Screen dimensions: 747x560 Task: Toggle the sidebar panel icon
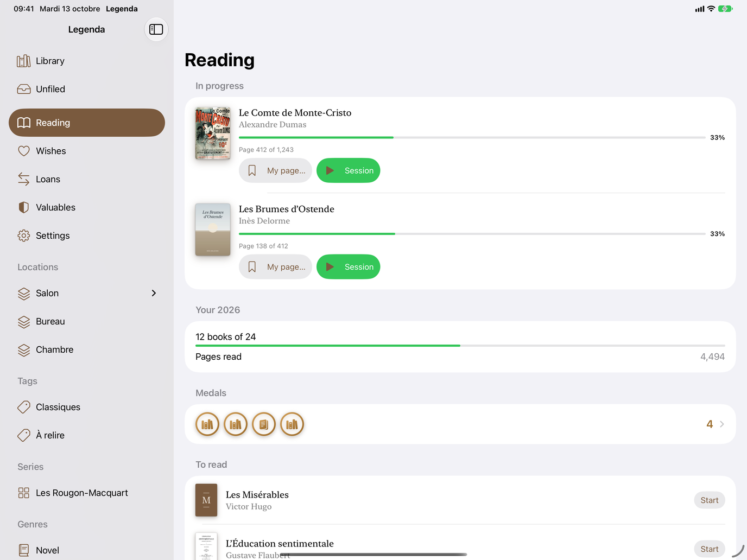(156, 29)
